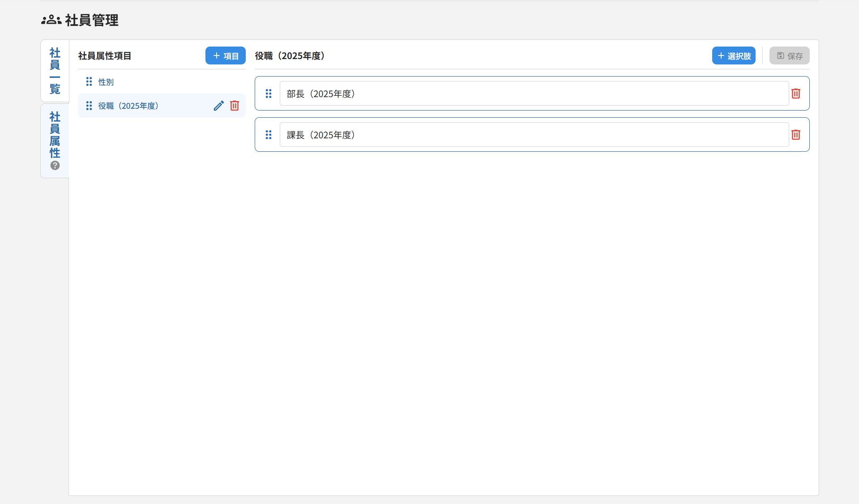Click the drag handle for the 部長 option row
Viewport: 859px width, 504px height.
coord(269,94)
